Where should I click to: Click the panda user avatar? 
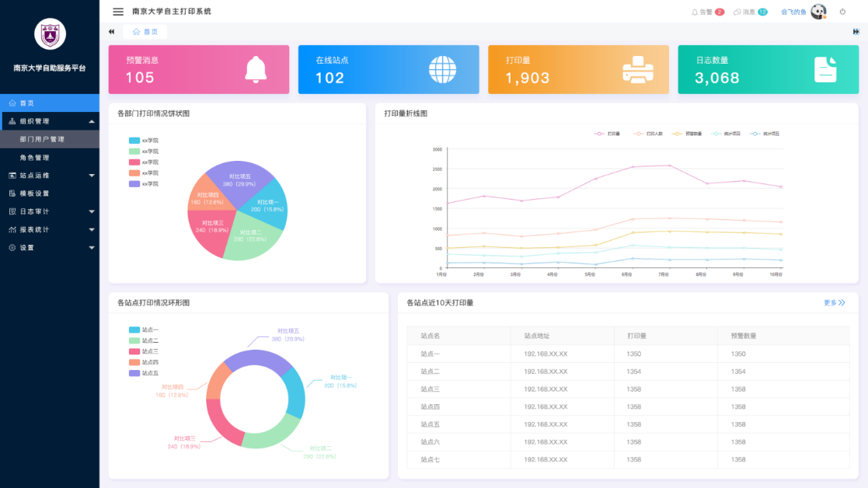point(818,12)
